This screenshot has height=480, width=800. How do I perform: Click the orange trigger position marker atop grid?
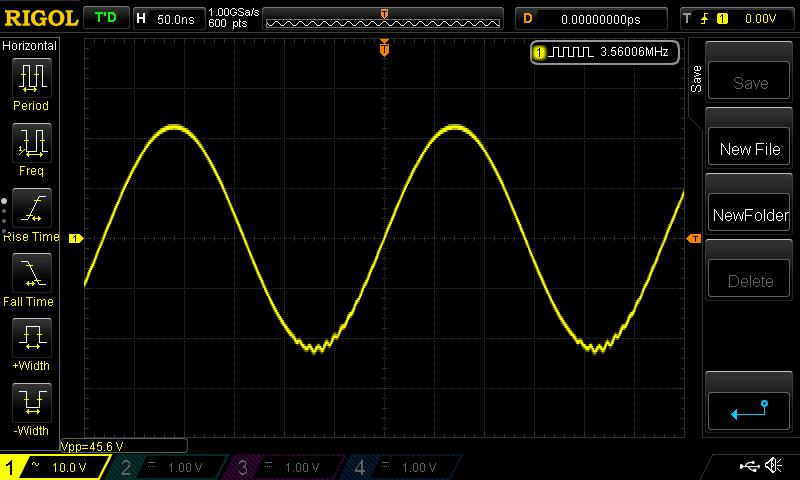pyautogui.click(x=384, y=48)
